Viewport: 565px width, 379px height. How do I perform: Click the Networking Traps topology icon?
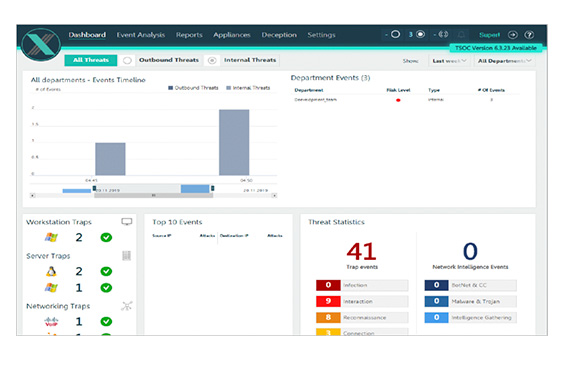click(x=126, y=306)
